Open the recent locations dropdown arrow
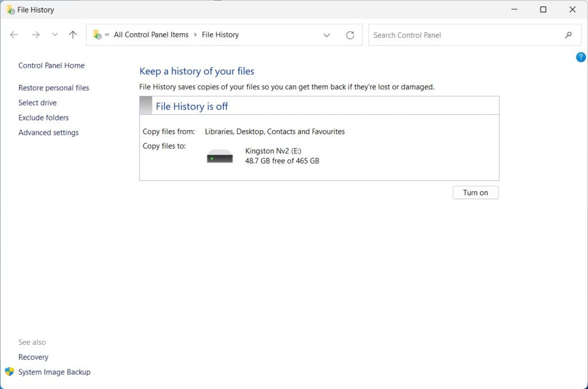 pyautogui.click(x=55, y=35)
